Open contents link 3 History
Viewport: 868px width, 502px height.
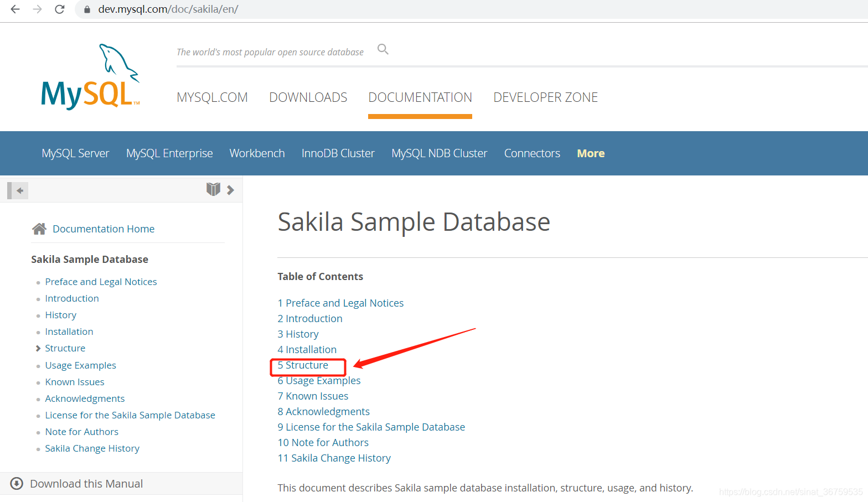(x=298, y=334)
